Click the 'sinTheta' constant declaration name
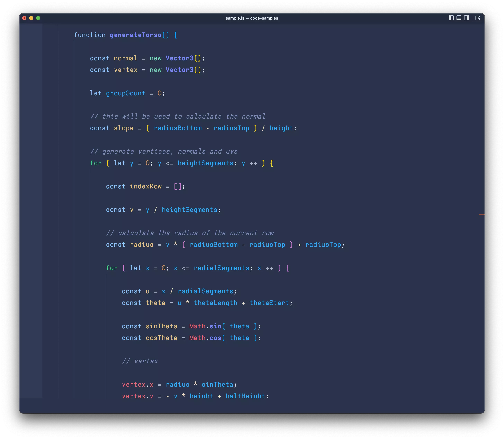The height and width of the screenshot is (439, 504). 161,326
